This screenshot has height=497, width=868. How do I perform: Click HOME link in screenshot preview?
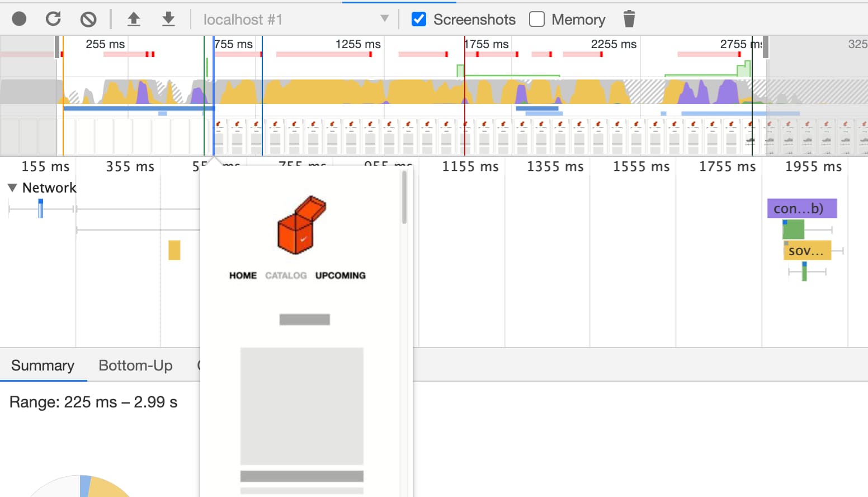click(243, 275)
